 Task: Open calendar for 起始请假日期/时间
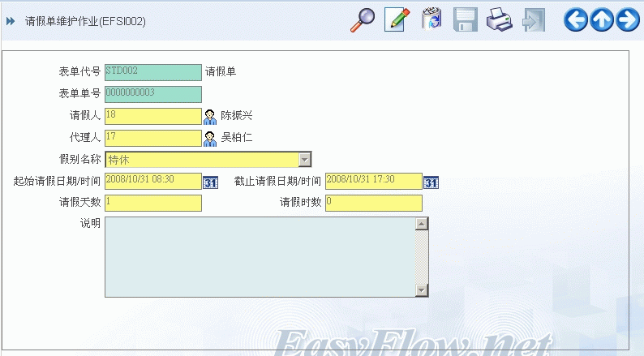click(x=210, y=182)
